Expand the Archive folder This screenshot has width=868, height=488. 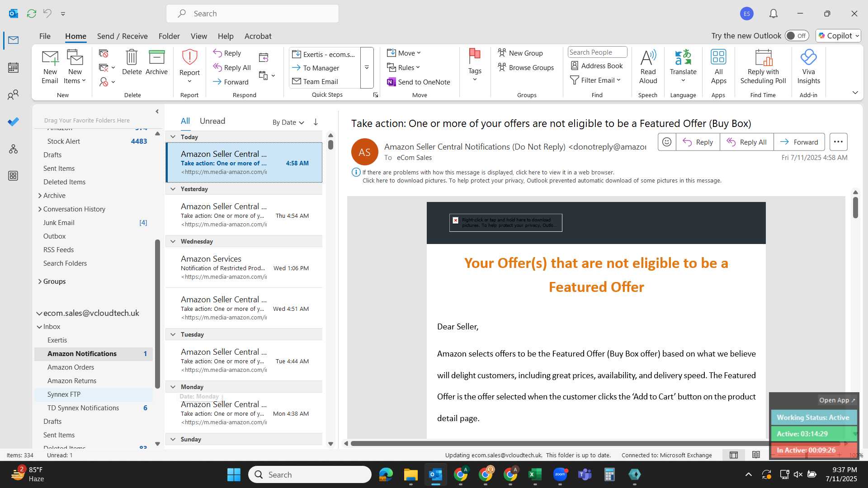tap(40, 195)
